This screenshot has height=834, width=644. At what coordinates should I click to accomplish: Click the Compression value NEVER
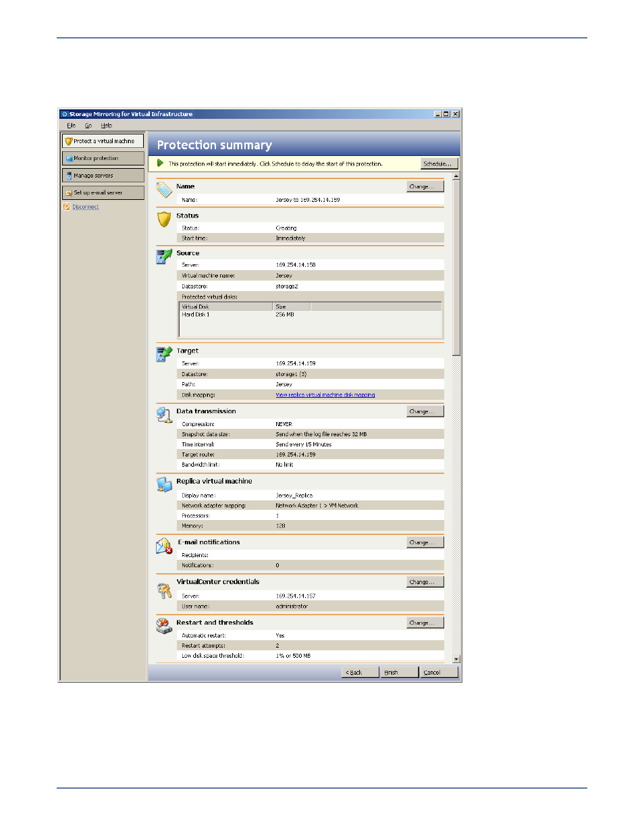[x=284, y=424]
